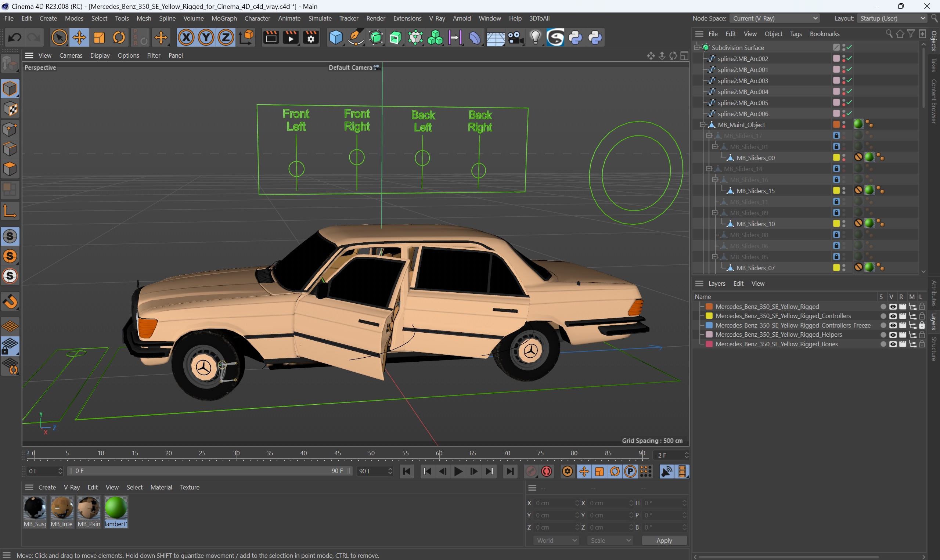Toggle visibility eye for Mercedes_Benz_350_SE_Yellow_Rigged_Bones layer
The height and width of the screenshot is (560, 940).
(x=893, y=344)
